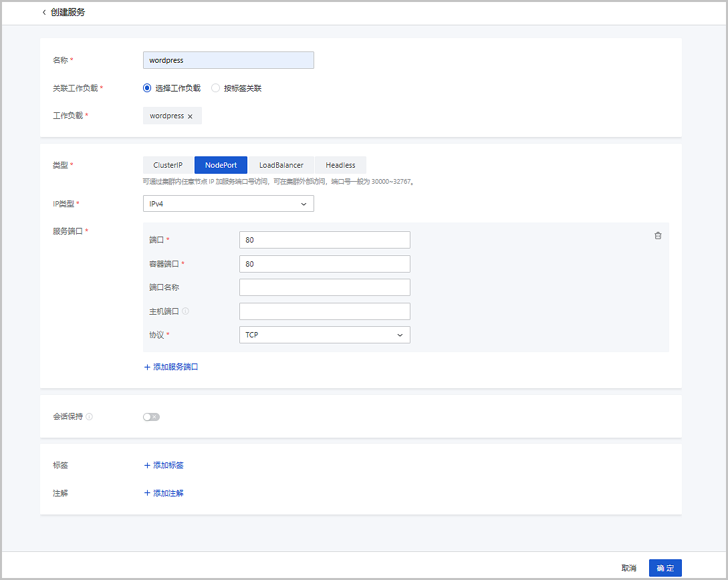Click the plus icon before 添加注解
The width and height of the screenshot is (728, 580).
pos(146,492)
